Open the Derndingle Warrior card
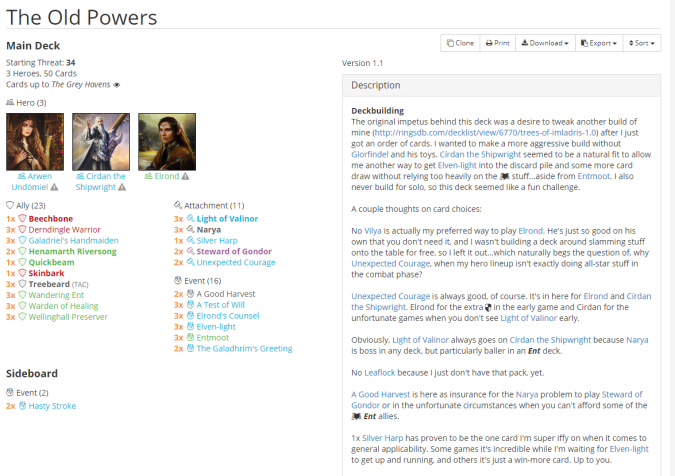 click(x=65, y=229)
